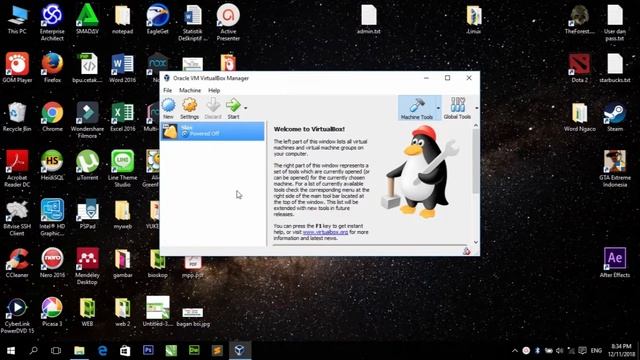Viewport: 640px width, 360px height.
Task: Open File Explorer from the taskbar
Action: pos(79,350)
